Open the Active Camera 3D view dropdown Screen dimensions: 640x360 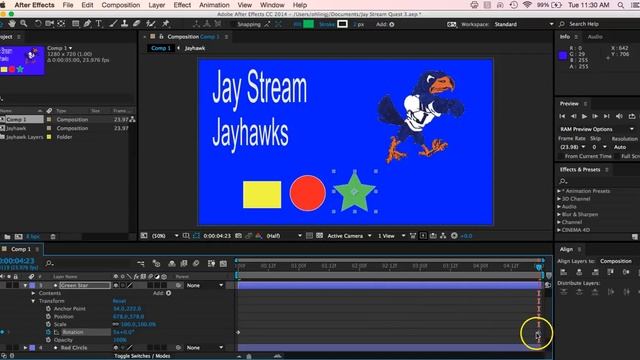pyautogui.click(x=349, y=236)
